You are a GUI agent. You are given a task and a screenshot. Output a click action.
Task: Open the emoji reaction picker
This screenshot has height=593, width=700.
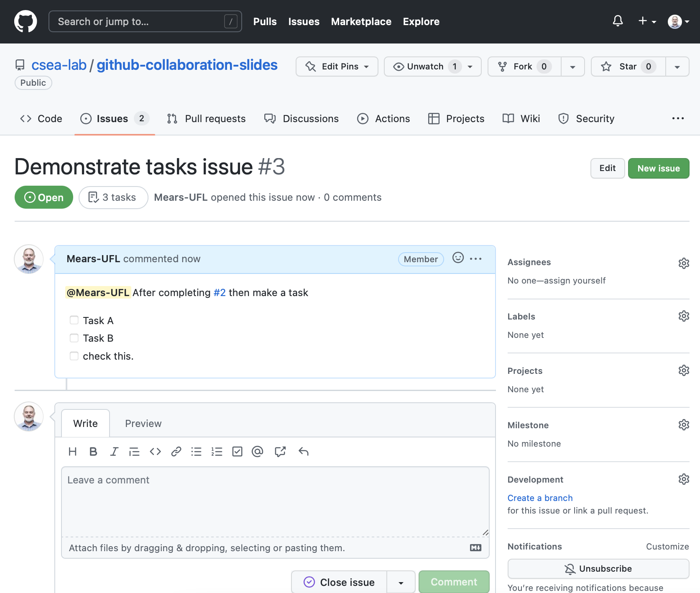458,258
